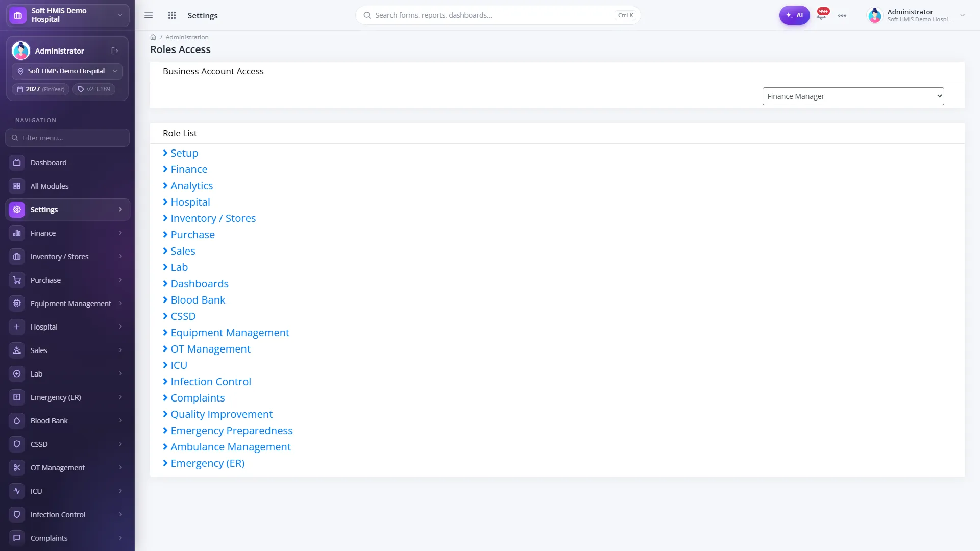Screen dimensions: 980x551
Task: Expand the CSSD role node
Action: point(165,316)
